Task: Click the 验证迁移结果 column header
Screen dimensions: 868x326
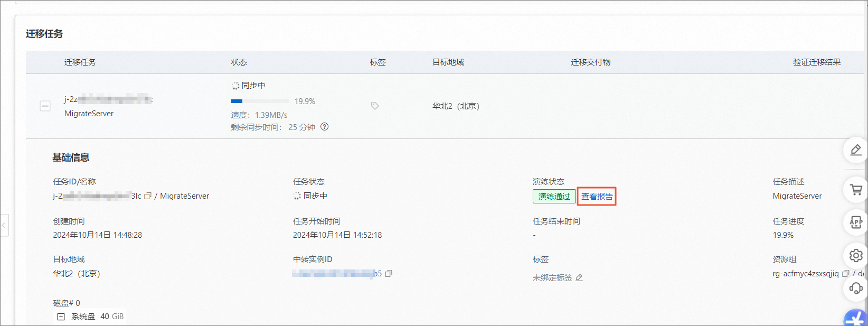Action: pyautogui.click(x=817, y=62)
